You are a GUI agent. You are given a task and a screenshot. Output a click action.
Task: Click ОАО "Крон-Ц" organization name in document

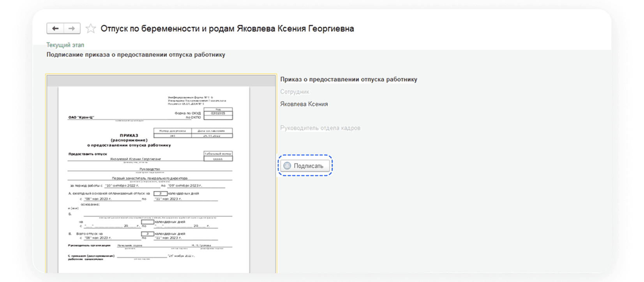(x=81, y=117)
